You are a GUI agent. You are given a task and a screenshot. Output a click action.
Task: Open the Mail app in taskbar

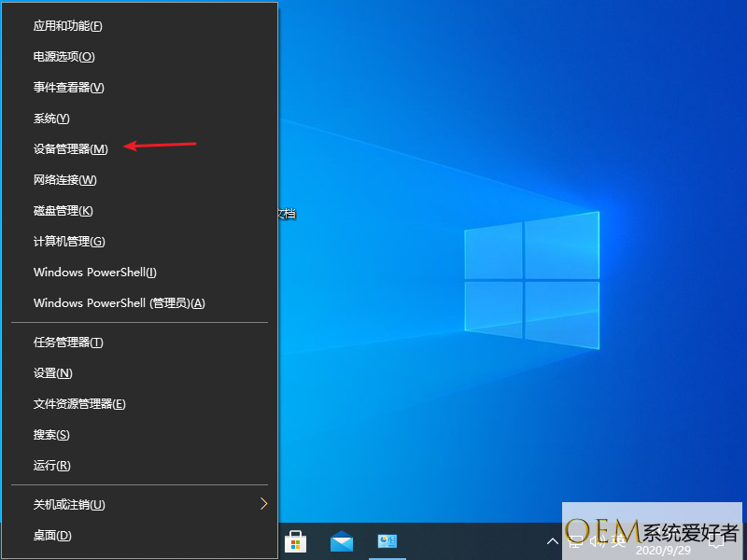pos(342,541)
